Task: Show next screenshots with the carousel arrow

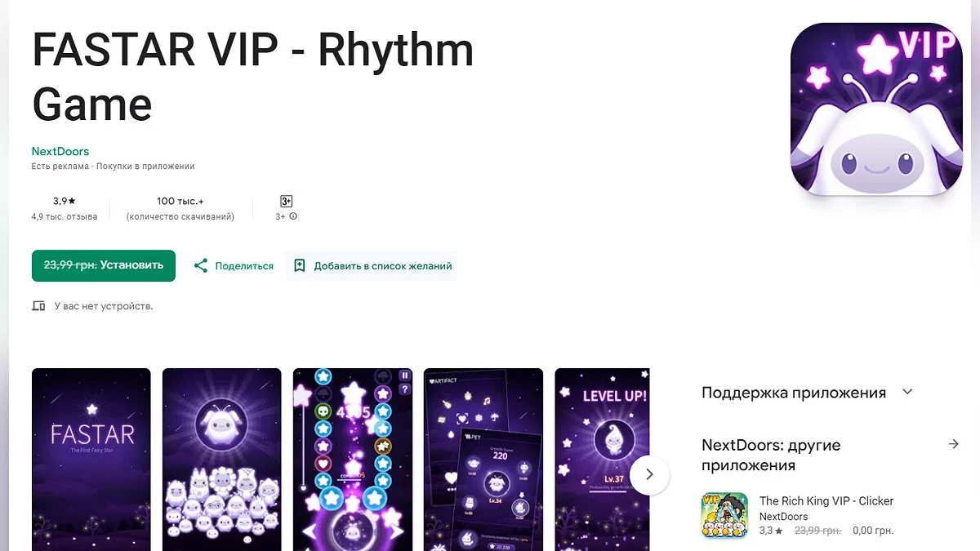Action: coord(649,474)
